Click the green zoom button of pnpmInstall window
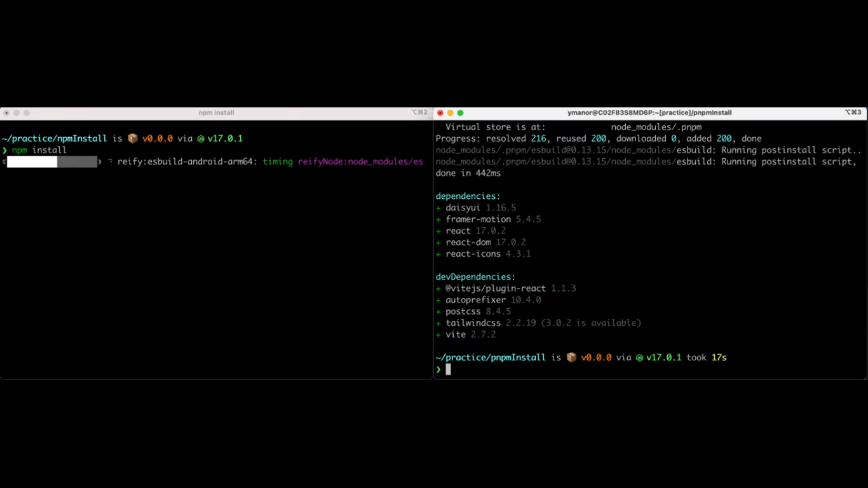Image resolution: width=868 pixels, height=488 pixels. pos(461,113)
